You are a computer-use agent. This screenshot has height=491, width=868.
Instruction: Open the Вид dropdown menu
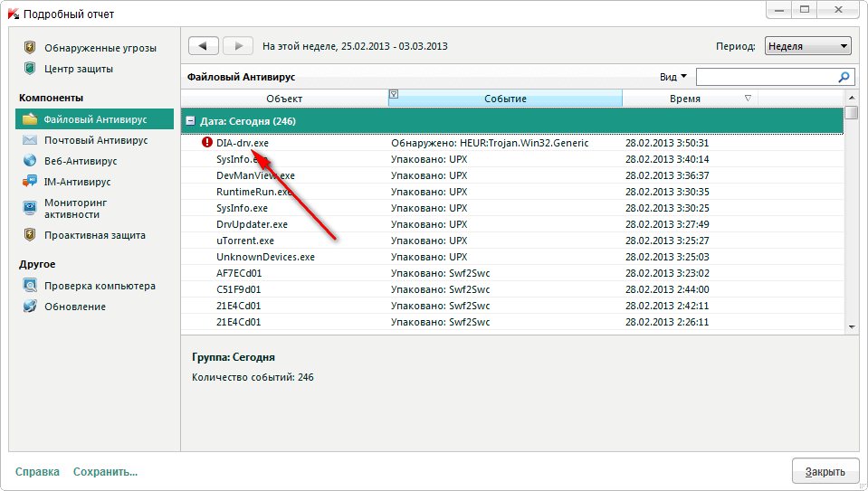click(674, 78)
